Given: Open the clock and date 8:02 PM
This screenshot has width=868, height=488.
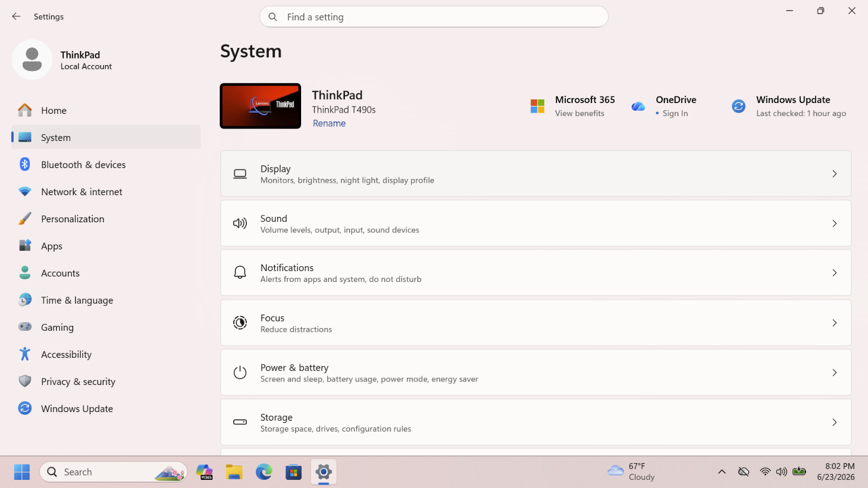Looking at the screenshot, I should (x=836, y=472).
